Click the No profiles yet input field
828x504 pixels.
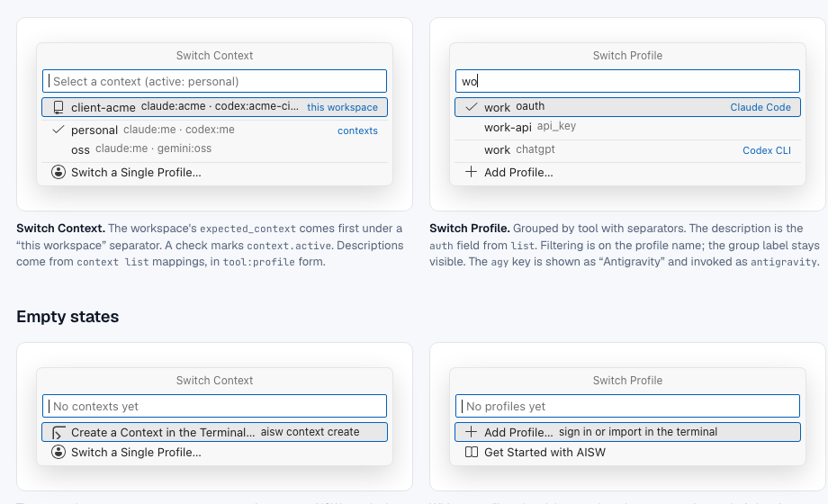point(627,406)
